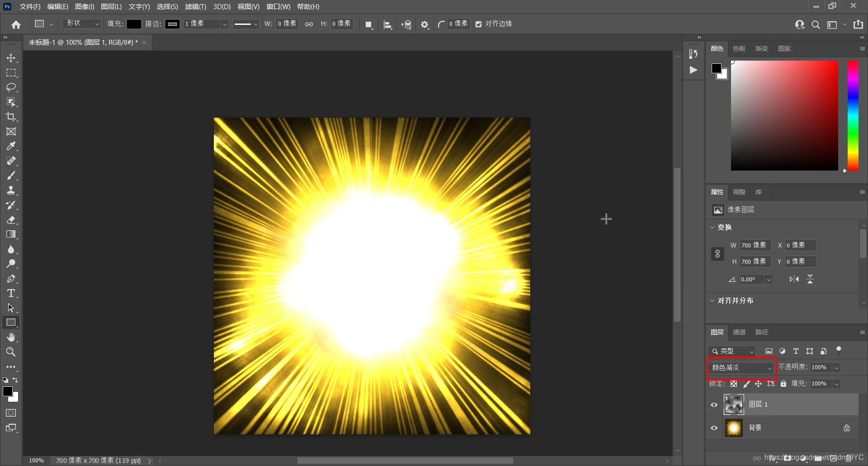Viewport: 868px width, 466px height.
Task: Open the rotation angle dropdown arrow
Action: point(768,280)
